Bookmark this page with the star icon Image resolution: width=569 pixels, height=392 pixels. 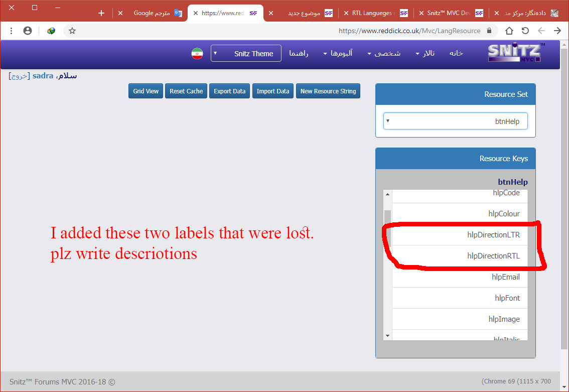coord(72,31)
